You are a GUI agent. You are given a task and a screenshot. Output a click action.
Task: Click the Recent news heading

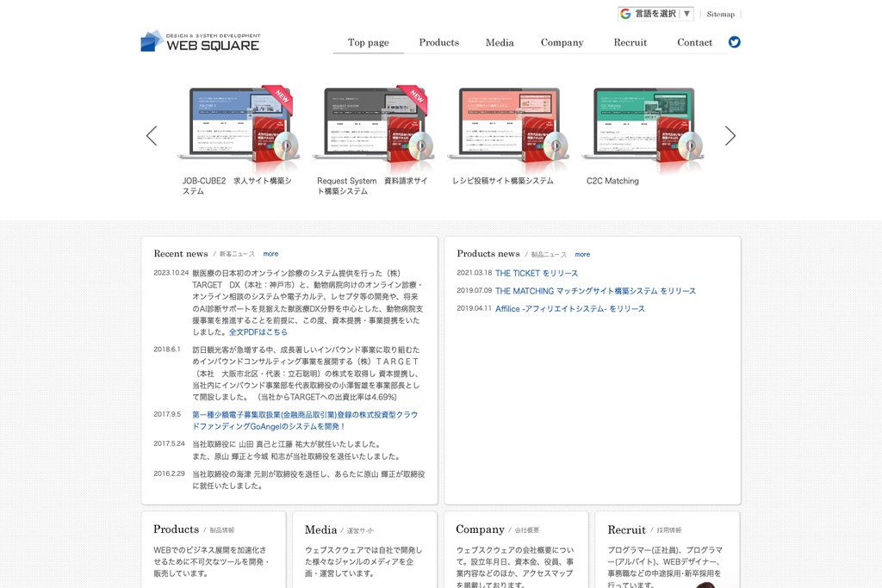[181, 253]
